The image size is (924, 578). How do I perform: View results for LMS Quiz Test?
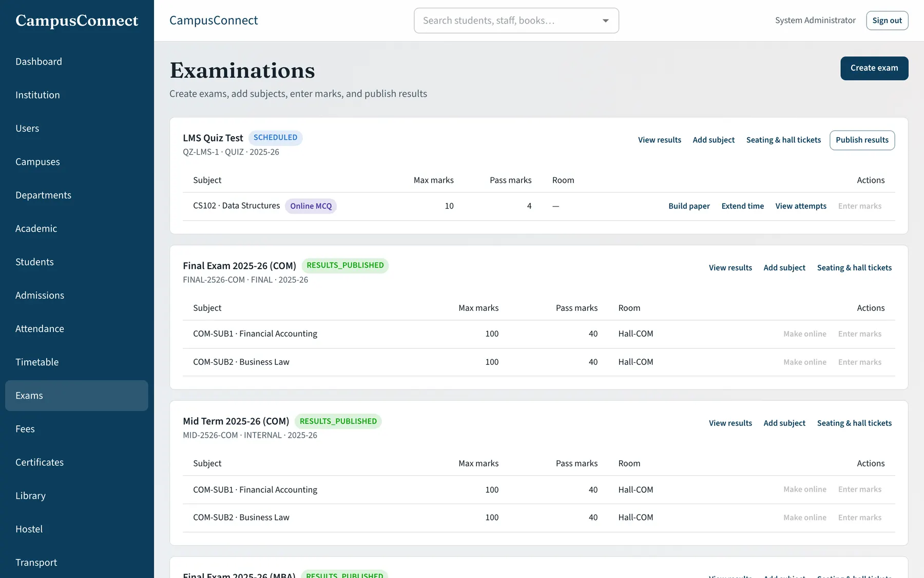(660, 140)
